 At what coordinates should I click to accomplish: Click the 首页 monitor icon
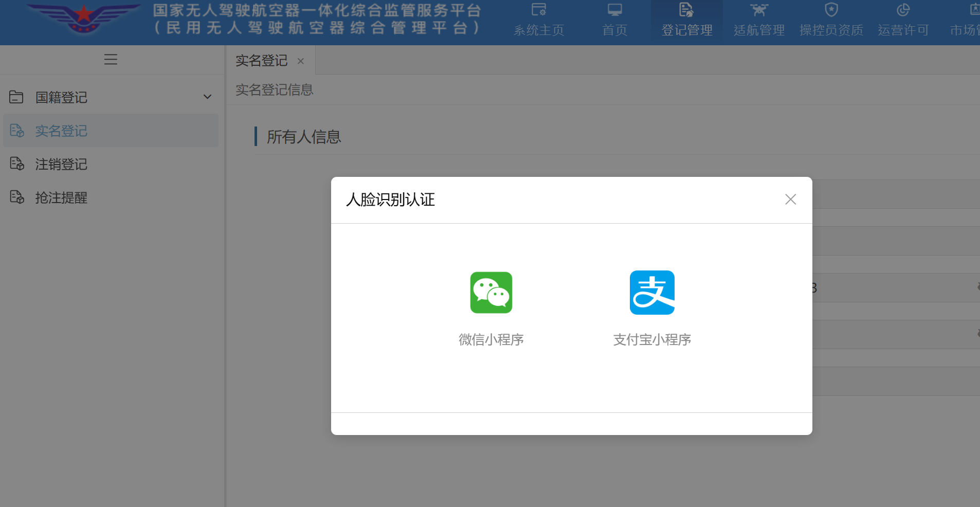[615, 10]
